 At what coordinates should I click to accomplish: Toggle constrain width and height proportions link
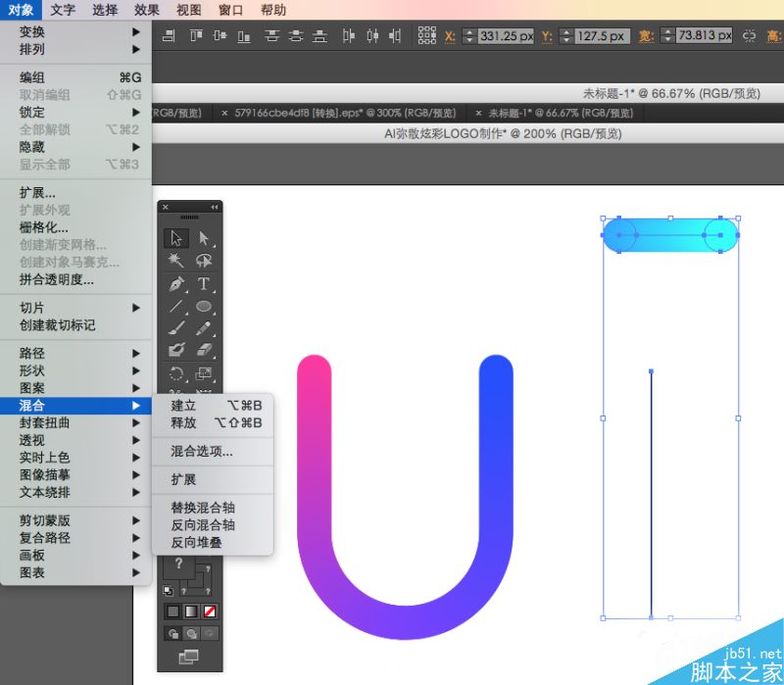[749, 36]
